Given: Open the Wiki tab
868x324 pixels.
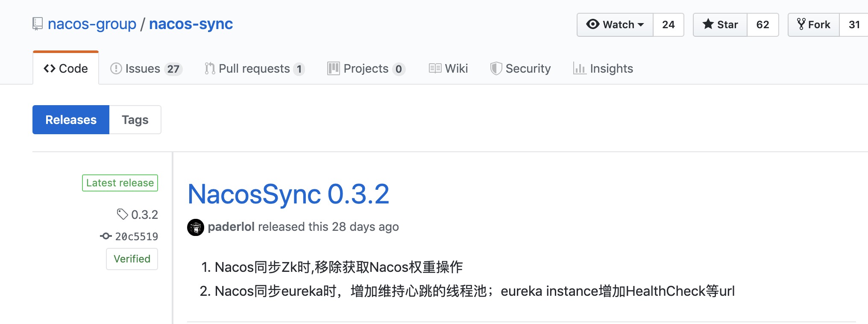Looking at the screenshot, I should 449,68.
